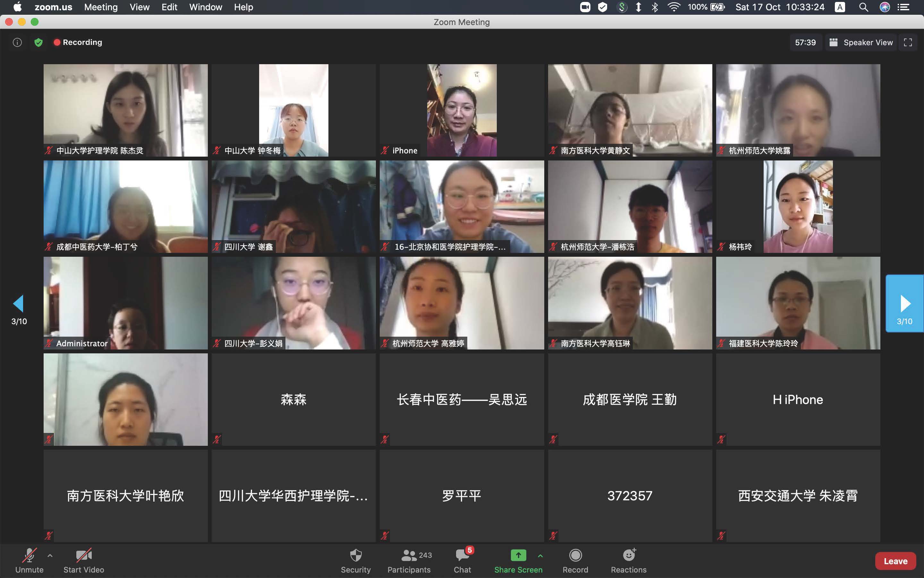
Task: Click the red Leave button
Action: tap(895, 561)
